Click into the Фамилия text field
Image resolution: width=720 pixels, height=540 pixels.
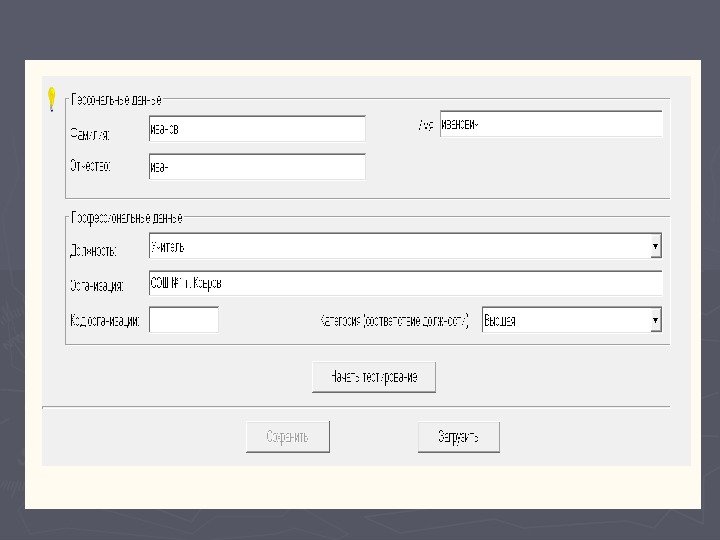pyautogui.click(x=257, y=129)
